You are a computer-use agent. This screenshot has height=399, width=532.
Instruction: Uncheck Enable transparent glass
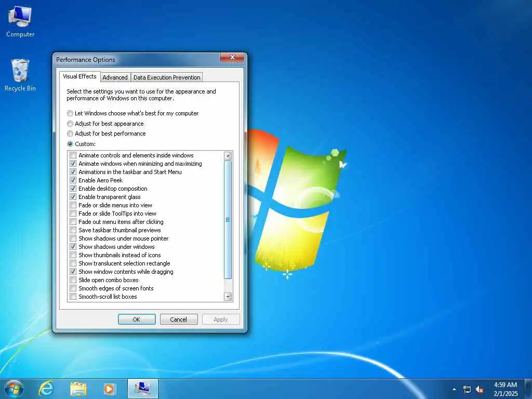pos(73,197)
